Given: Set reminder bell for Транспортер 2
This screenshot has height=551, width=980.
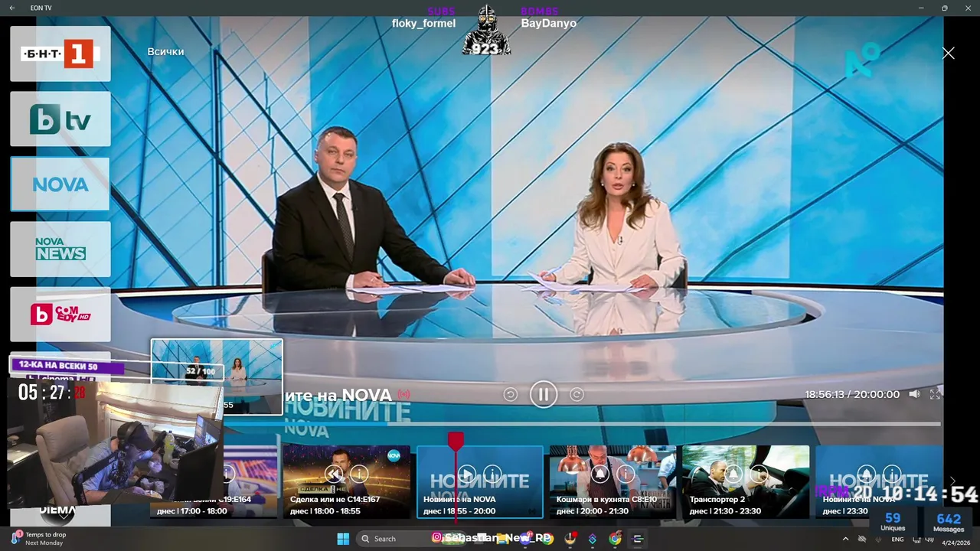Looking at the screenshot, I should 733,474.
